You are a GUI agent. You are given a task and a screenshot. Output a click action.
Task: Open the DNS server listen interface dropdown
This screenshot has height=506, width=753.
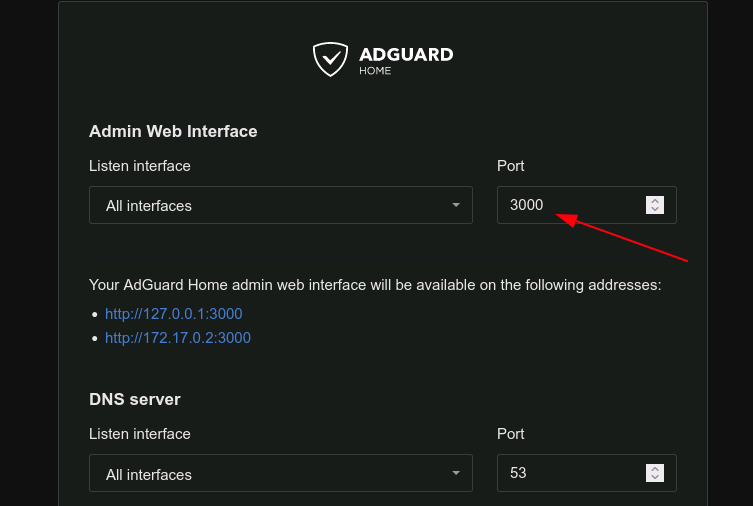tap(281, 473)
